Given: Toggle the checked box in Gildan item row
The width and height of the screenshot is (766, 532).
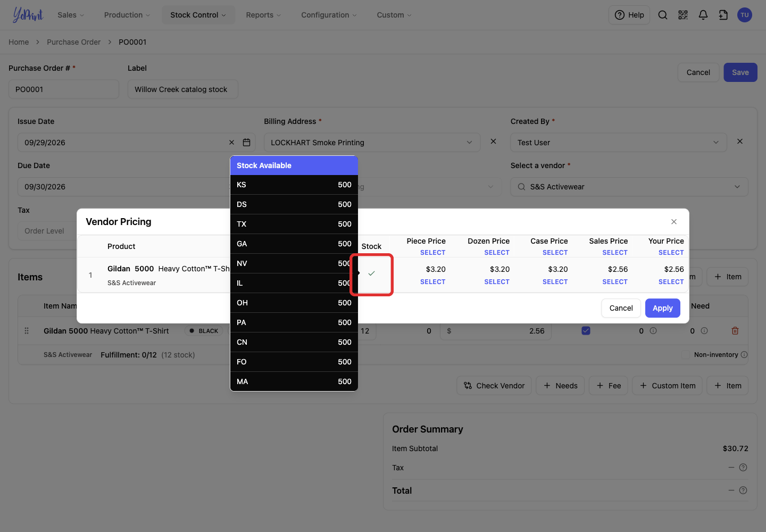Looking at the screenshot, I should [586, 331].
